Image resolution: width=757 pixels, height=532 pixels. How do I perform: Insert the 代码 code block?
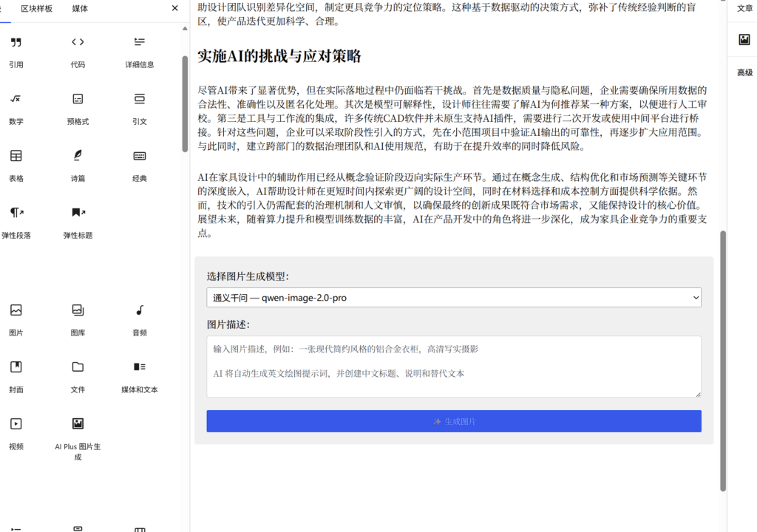78,50
